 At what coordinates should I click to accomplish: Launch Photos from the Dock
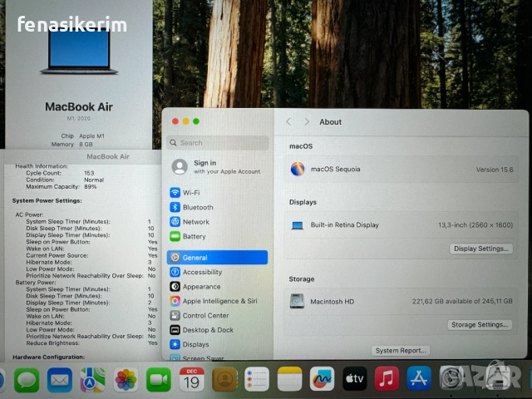[x=126, y=380]
